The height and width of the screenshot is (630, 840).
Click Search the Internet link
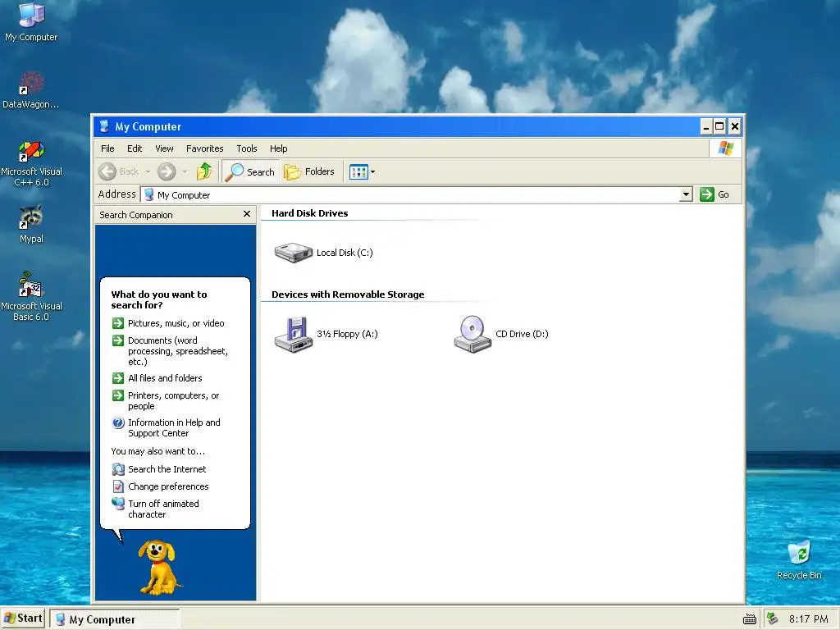[167, 469]
